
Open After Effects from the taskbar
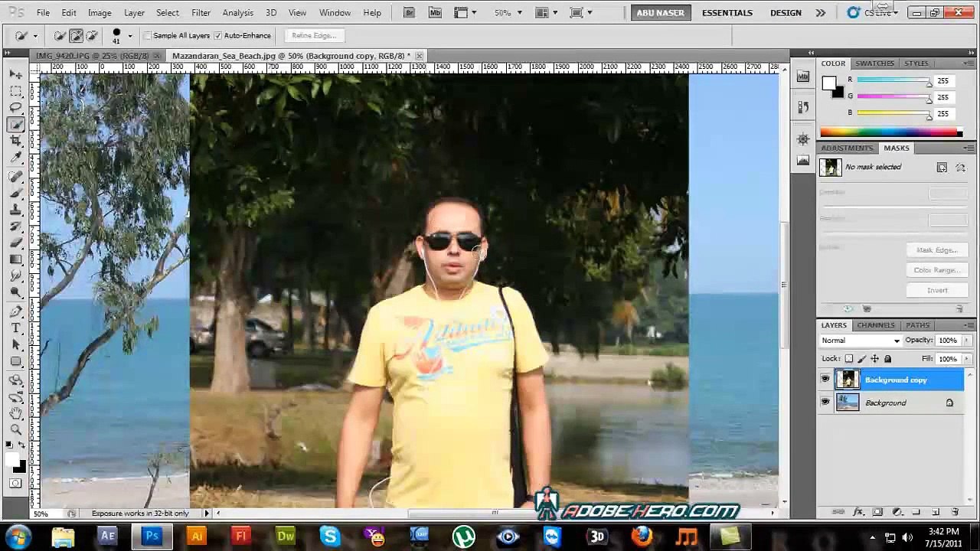point(108,536)
